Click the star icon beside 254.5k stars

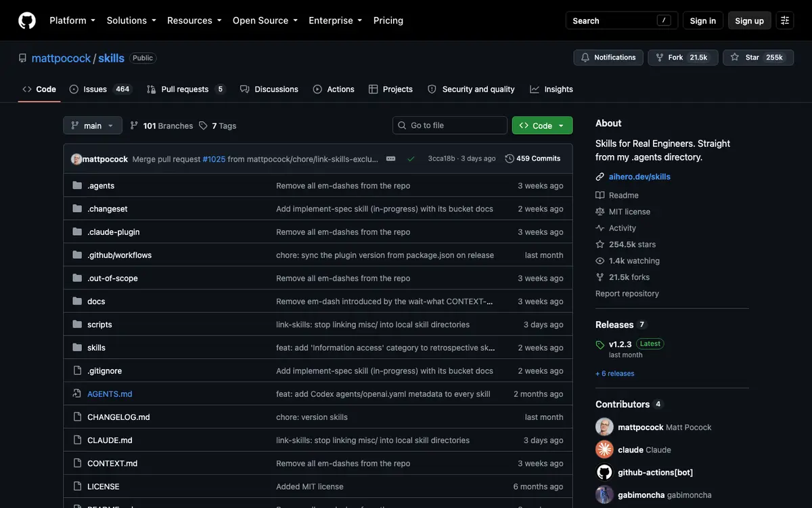(x=600, y=245)
